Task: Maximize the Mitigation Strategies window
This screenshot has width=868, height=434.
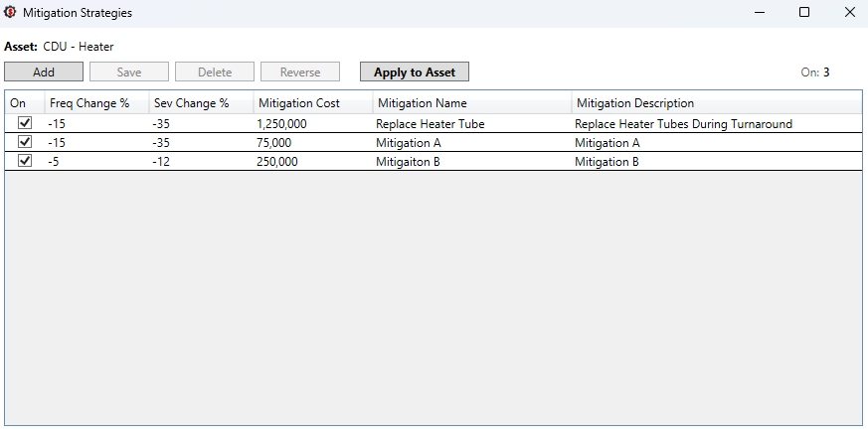Action: click(x=804, y=12)
